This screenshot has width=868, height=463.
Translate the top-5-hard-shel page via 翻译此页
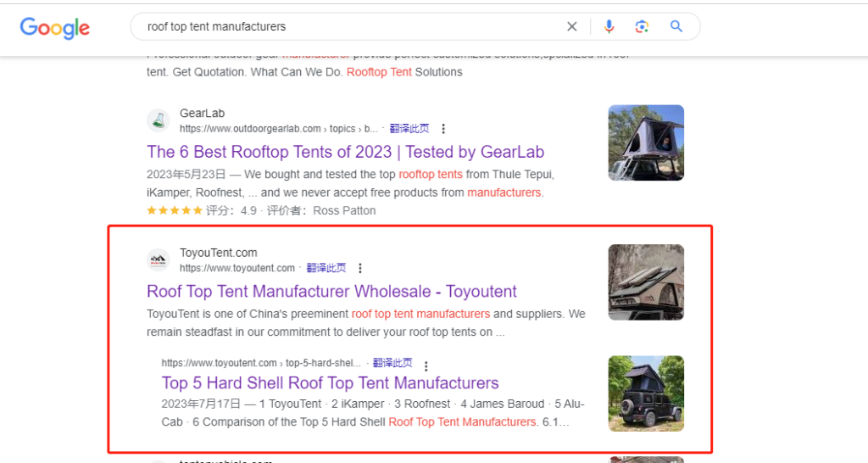coord(392,363)
